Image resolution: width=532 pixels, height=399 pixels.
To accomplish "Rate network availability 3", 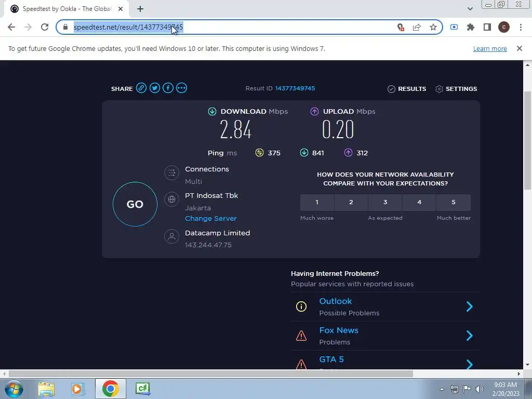I will pos(385,203).
